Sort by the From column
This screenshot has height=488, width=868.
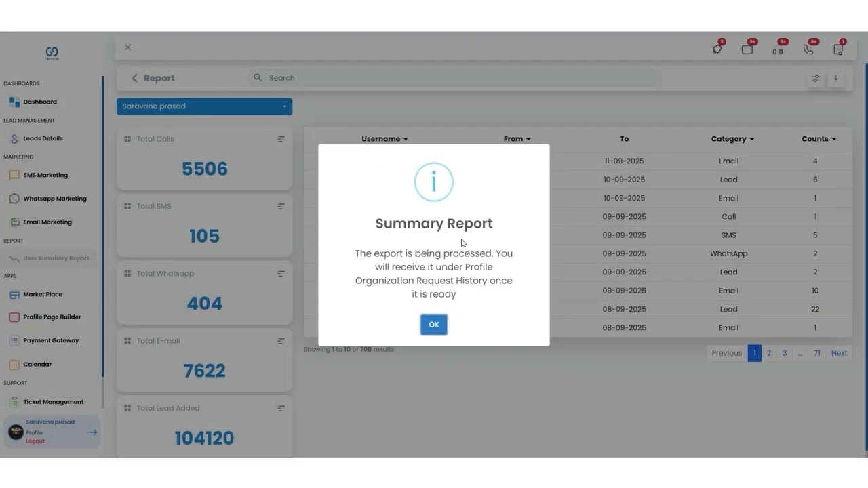[x=517, y=139]
